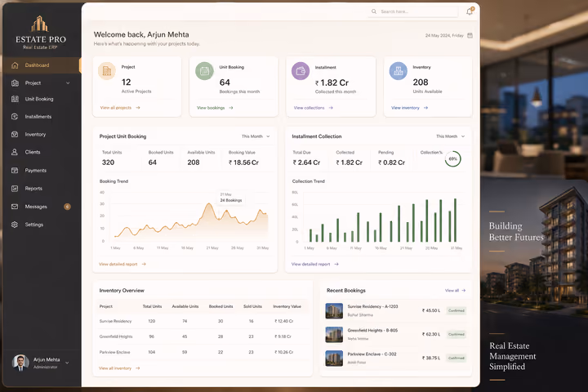The image size is (588, 392).
Task: Click View all recent bookings link
Action: pos(455,291)
